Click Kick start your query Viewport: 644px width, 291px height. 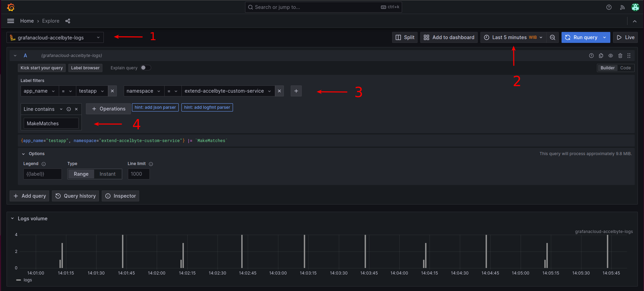click(x=42, y=68)
